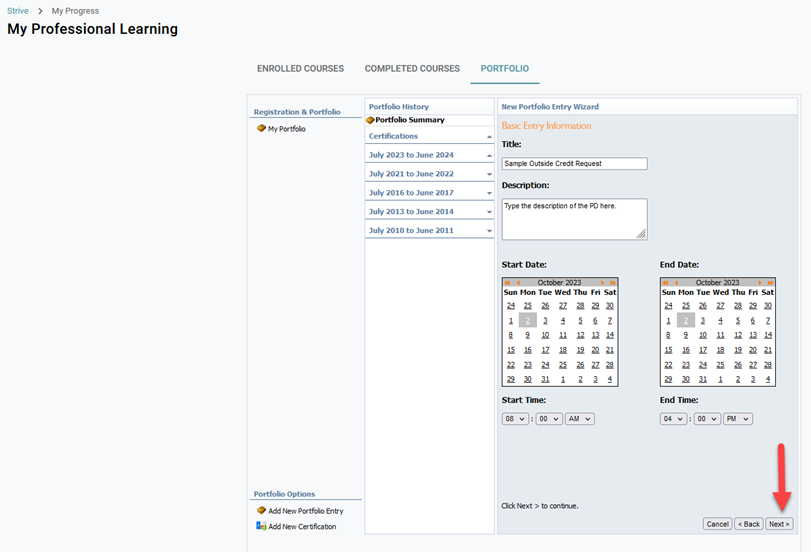Expand the July 2021 to June 2022 section
The height and width of the screenshot is (552, 811).
pyautogui.click(x=489, y=174)
